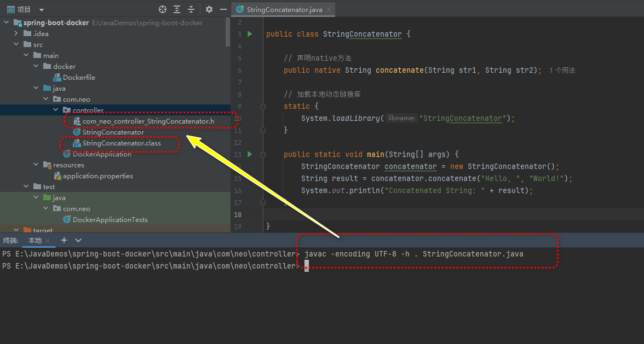This screenshot has width=644, height=344.
Task: Click the spring-boot-docker module icon
Action: point(18,22)
